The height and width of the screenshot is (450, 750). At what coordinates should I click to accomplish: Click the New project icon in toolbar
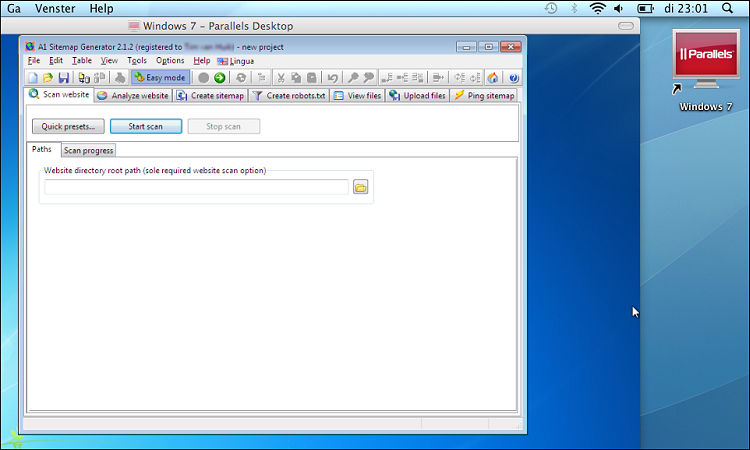33,77
